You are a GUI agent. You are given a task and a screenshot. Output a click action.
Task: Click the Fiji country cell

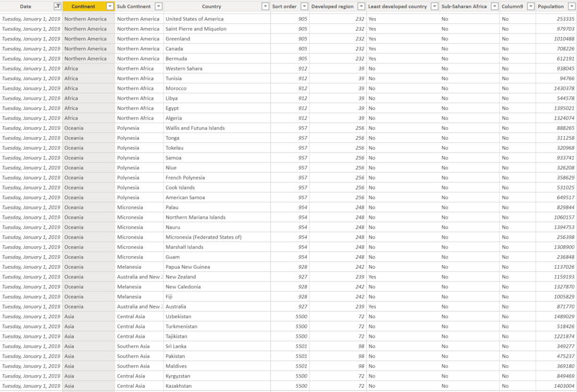tap(217, 297)
